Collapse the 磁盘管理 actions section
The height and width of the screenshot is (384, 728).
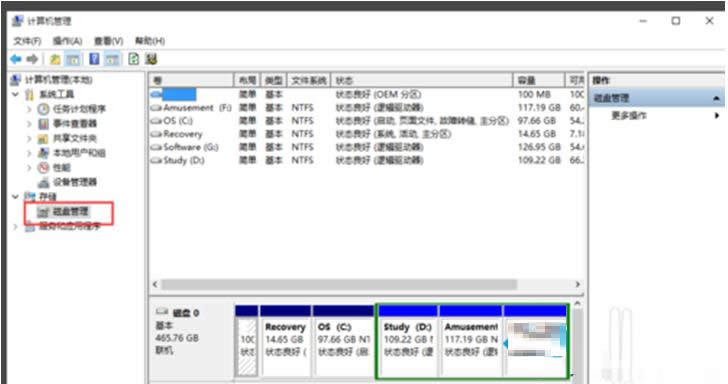coord(716,98)
